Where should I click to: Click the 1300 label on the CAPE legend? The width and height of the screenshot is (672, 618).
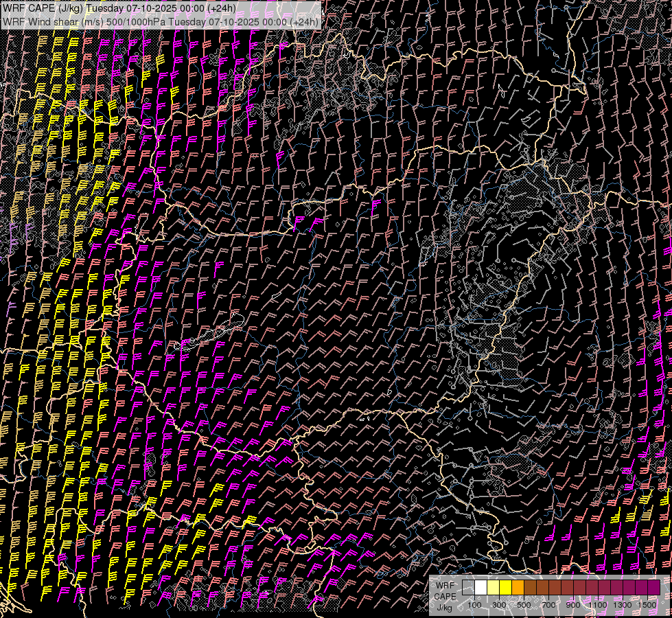623,605
